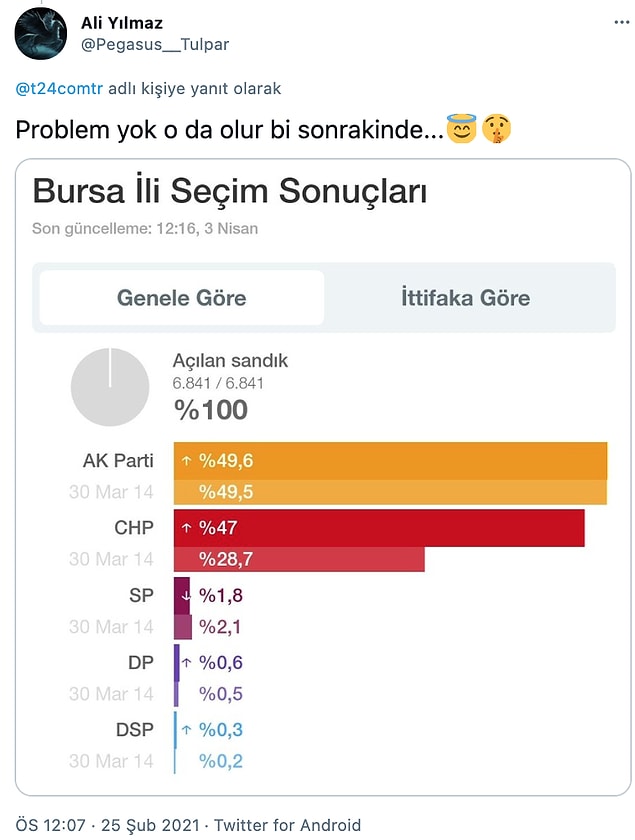Click the orange AK Parti %49,6 bar
Screen dimensions: 635x840
(391, 461)
